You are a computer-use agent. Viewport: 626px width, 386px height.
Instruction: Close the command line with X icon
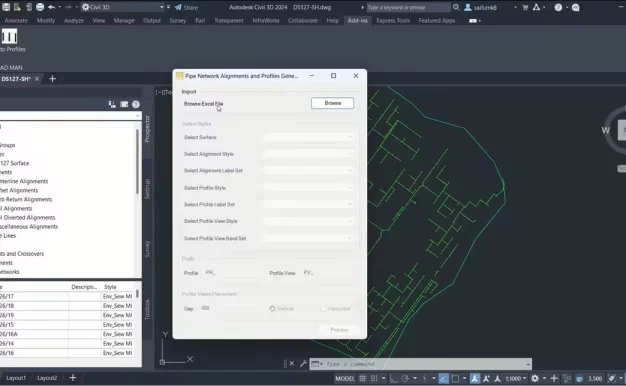click(292, 364)
